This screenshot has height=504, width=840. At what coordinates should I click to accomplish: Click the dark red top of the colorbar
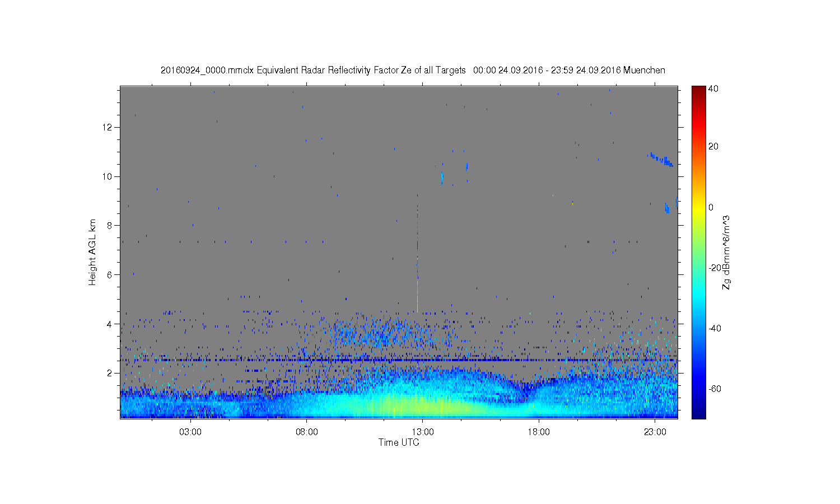pos(698,91)
